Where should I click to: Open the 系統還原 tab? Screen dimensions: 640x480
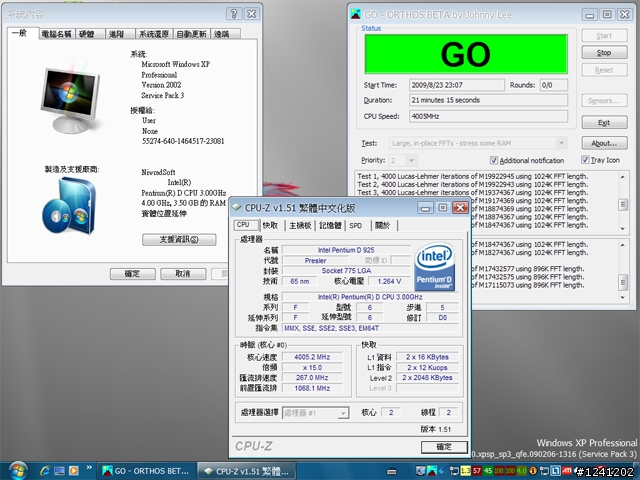(154, 34)
